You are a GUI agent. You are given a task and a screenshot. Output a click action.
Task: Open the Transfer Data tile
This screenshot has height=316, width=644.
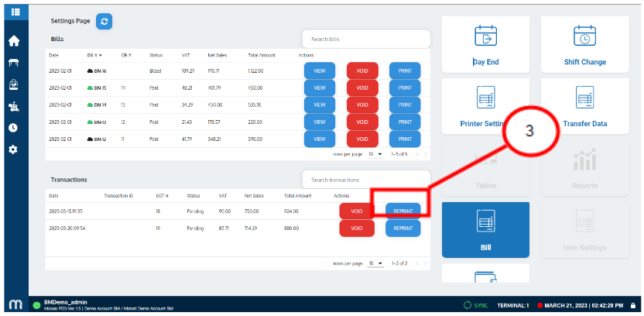click(x=585, y=106)
